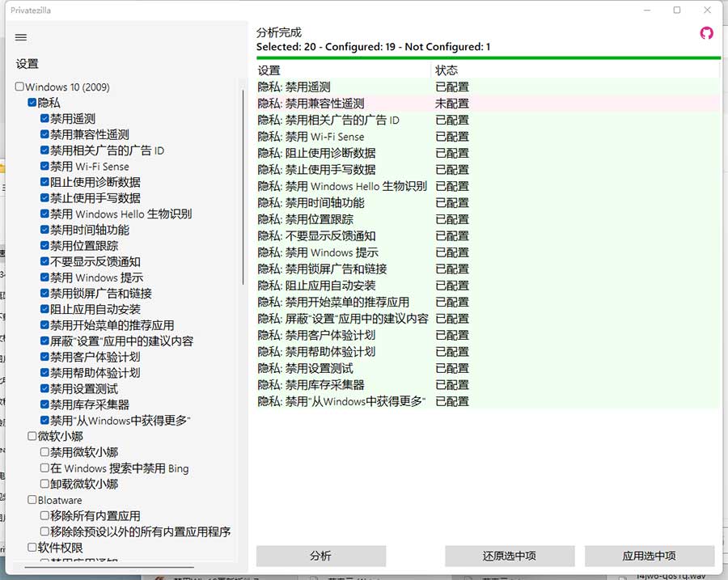Uncheck 禁用兼容性遥测 in the tree
Image resolution: width=728 pixels, height=580 pixels.
point(44,134)
